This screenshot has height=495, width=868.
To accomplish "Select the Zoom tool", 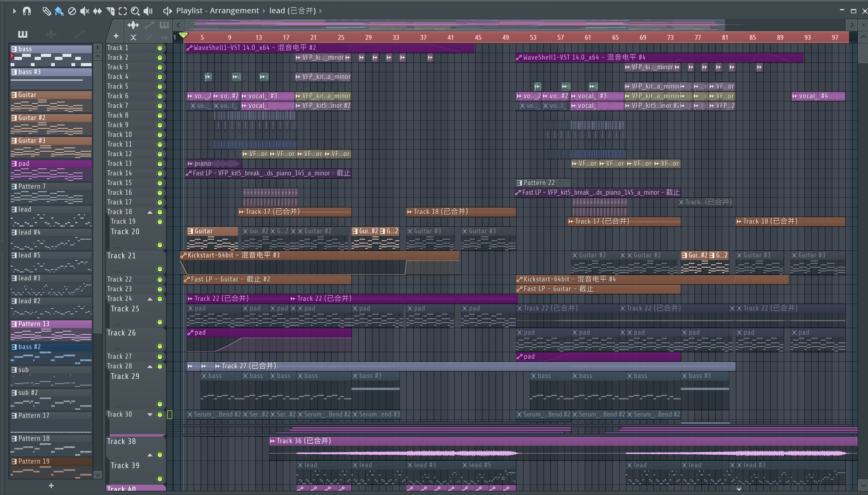I will point(135,11).
